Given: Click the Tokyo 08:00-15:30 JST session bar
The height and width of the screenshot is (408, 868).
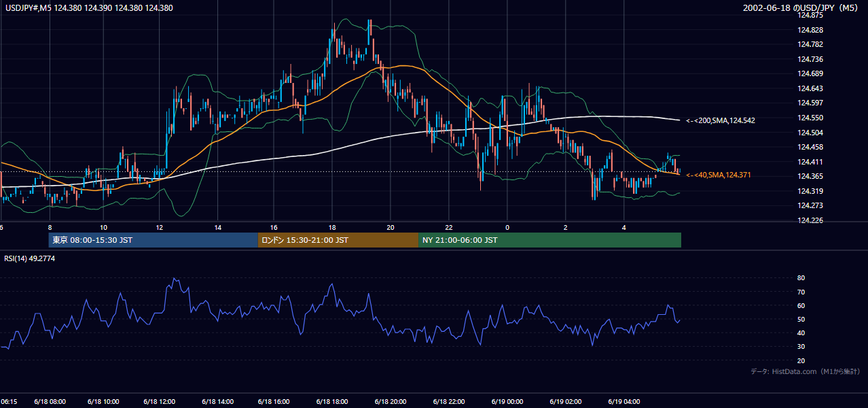Looking at the screenshot, I should coord(153,240).
